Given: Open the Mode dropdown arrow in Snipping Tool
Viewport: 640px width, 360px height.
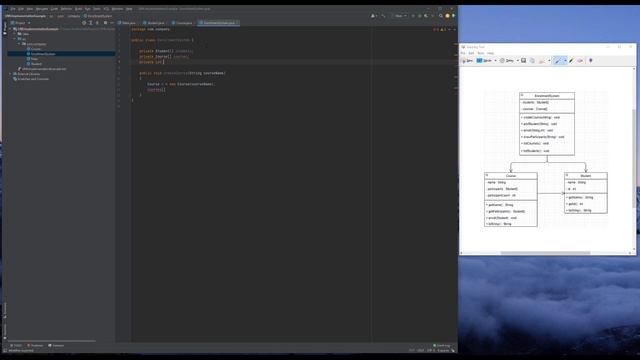Looking at the screenshot, I should [x=496, y=60].
